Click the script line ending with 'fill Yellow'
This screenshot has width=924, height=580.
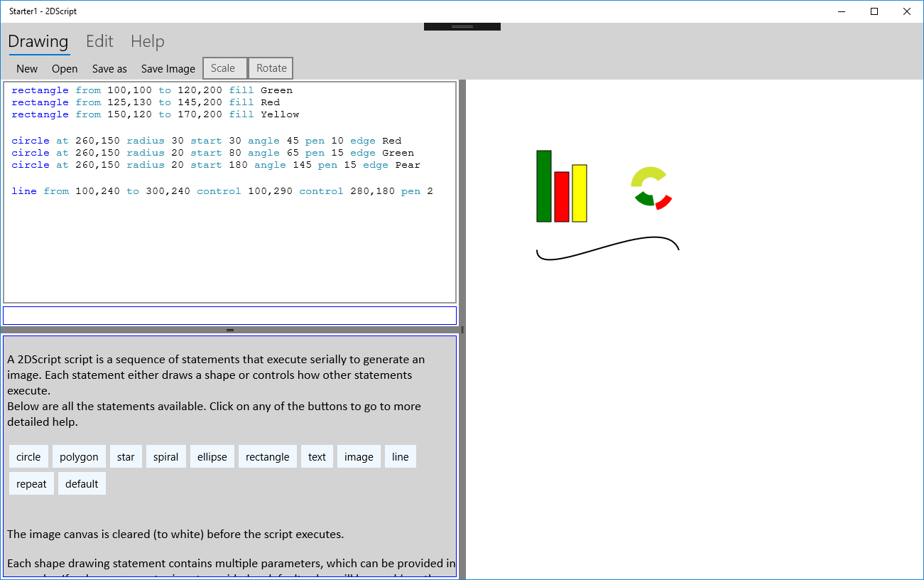coord(156,114)
